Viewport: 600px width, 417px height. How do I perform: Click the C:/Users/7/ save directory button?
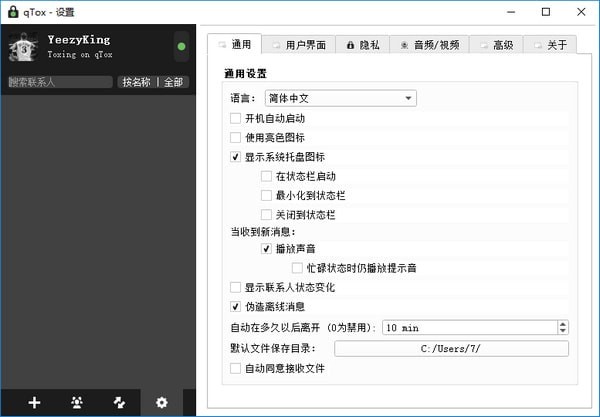point(451,349)
